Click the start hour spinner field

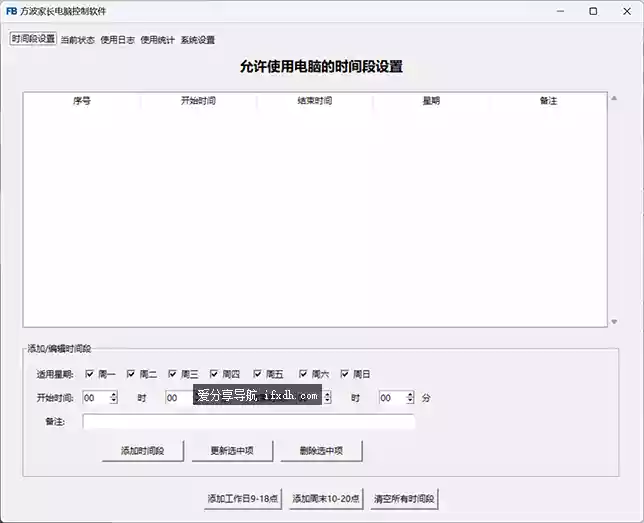pos(100,398)
